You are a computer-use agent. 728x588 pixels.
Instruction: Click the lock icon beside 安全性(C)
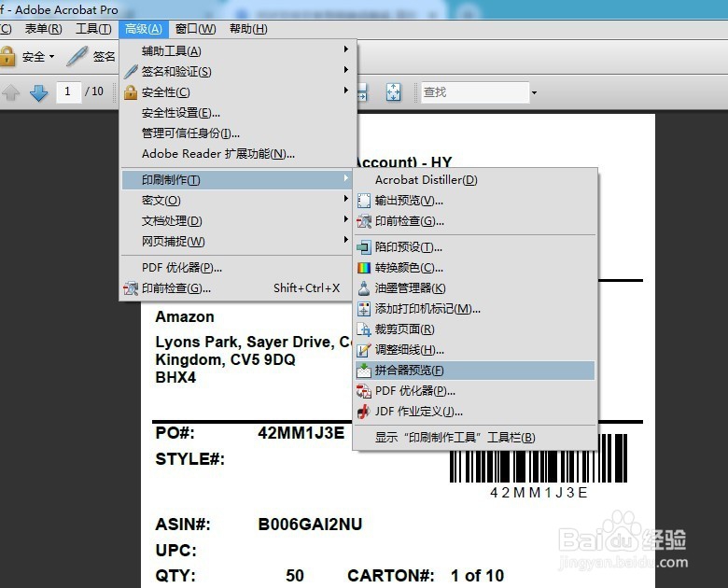tap(131, 92)
